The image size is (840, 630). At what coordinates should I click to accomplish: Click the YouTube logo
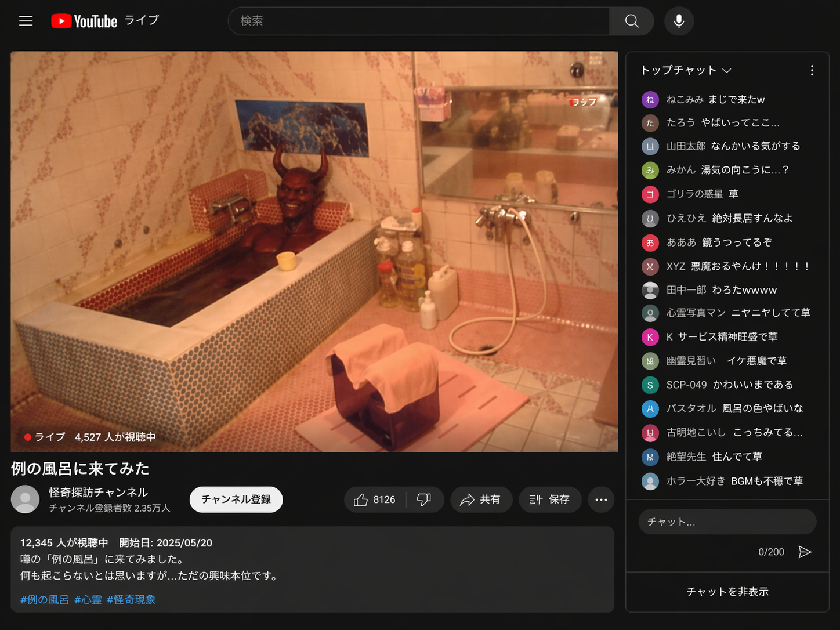[x=84, y=21]
